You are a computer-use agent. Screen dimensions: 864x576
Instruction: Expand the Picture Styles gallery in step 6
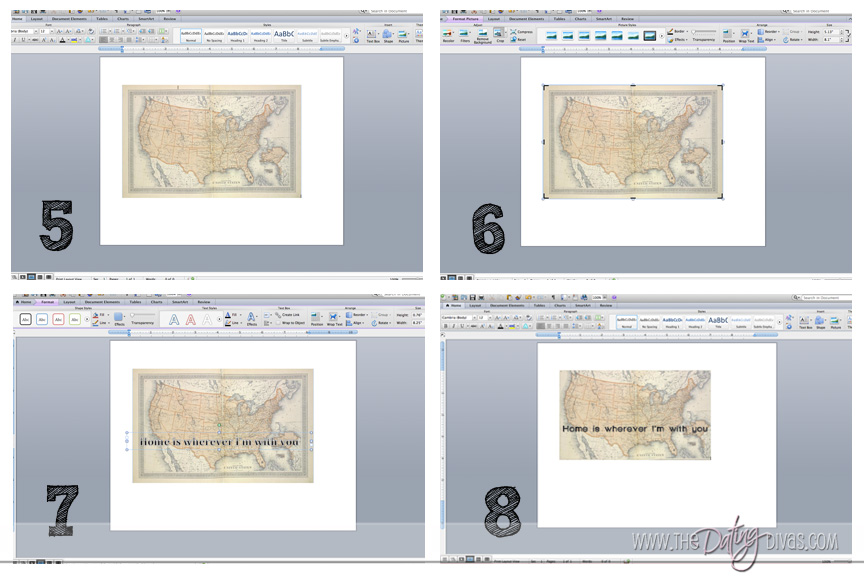(662, 36)
